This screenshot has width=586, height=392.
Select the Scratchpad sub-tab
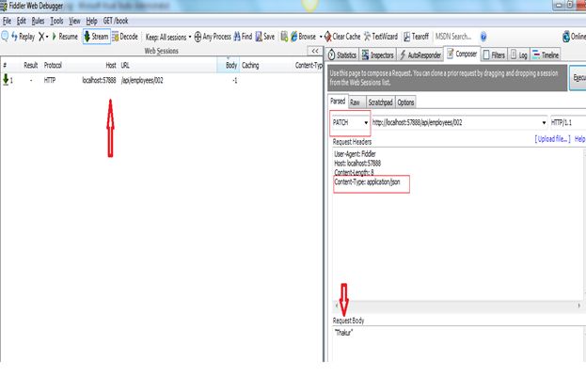(x=380, y=102)
